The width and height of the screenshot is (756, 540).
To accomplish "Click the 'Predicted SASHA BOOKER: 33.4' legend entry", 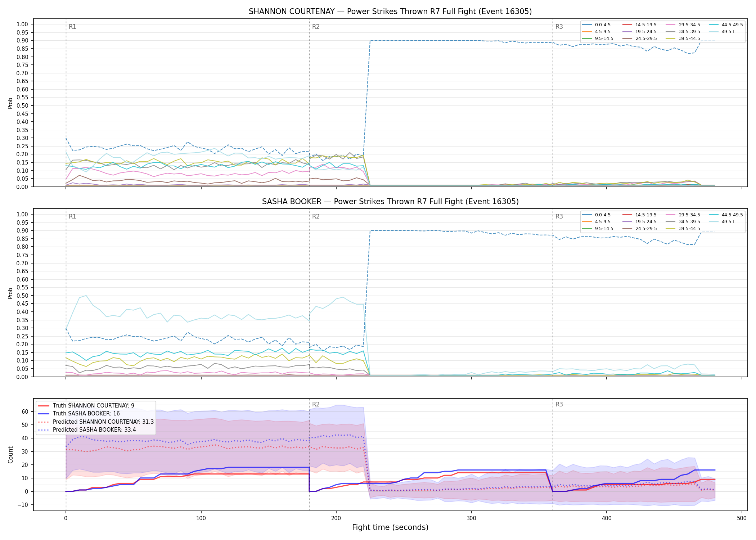I will pos(87,429).
